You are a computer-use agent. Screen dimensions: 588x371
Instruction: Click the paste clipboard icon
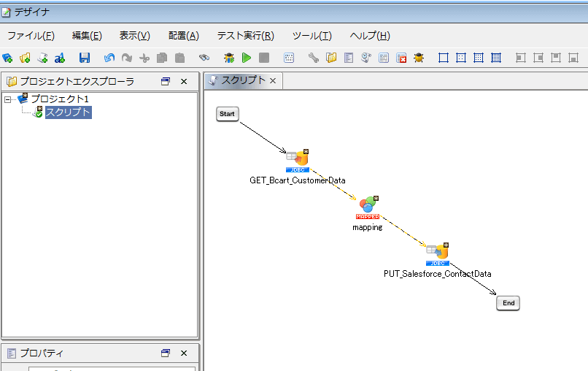(x=180, y=58)
